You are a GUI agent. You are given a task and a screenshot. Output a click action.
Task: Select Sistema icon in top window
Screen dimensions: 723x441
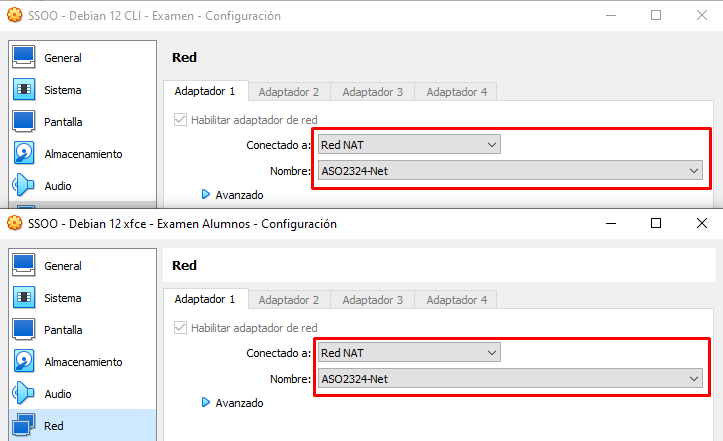click(24, 90)
